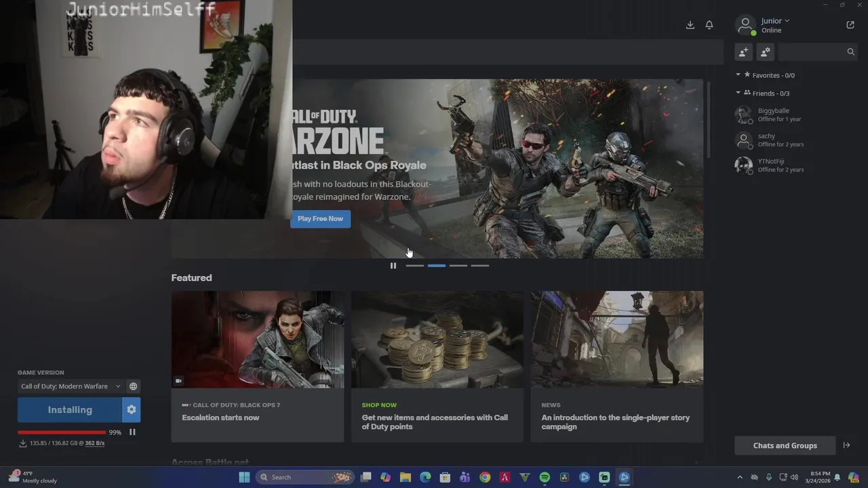This screenshot has width=868, height=488.
Task: Open Microsoft Edge from the taskbar
Action: (425, 477)
